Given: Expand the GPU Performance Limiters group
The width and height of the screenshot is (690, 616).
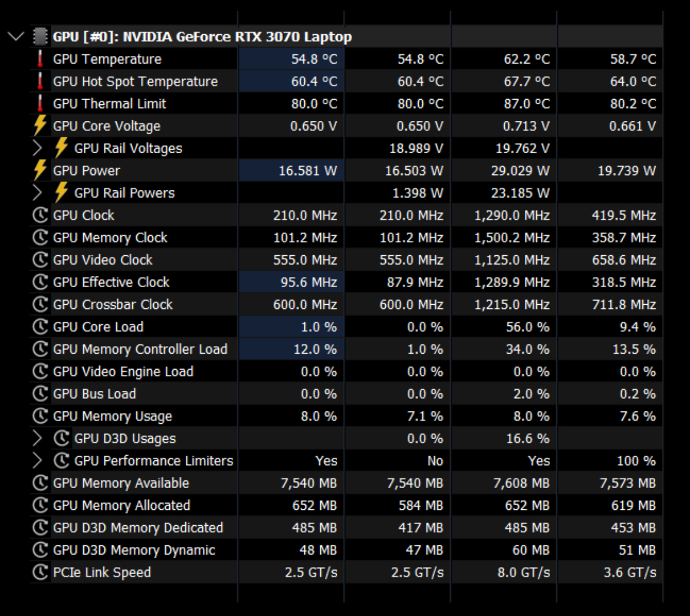Looking at the screenshot, I should tap(37, 461).
